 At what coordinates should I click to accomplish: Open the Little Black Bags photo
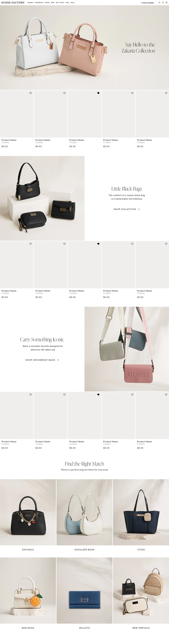pyautogui.click(x=42, y=198)
